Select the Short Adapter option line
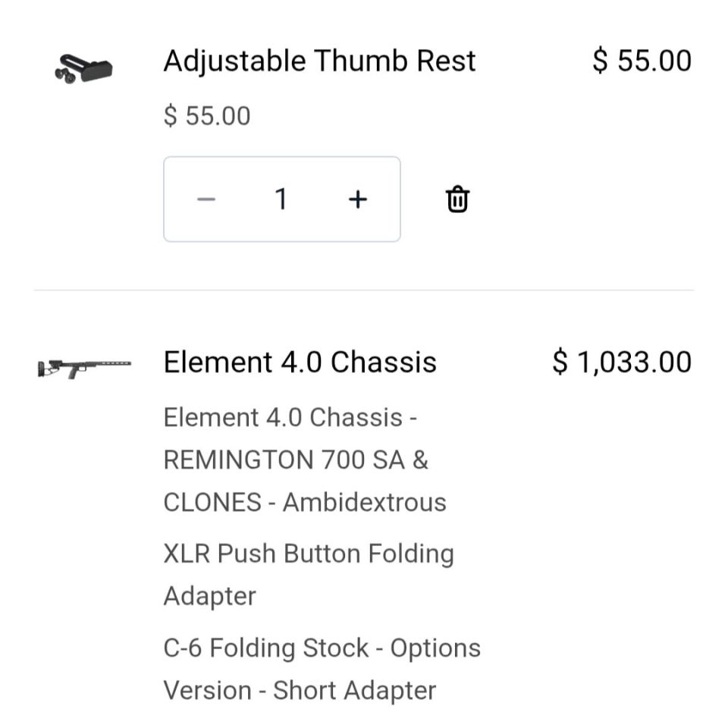 pos(298,690)
